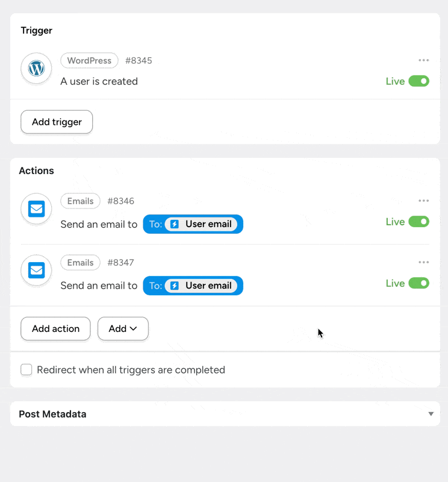Disable the Live toggle for WordPress trigger

[x=418, y=81]
